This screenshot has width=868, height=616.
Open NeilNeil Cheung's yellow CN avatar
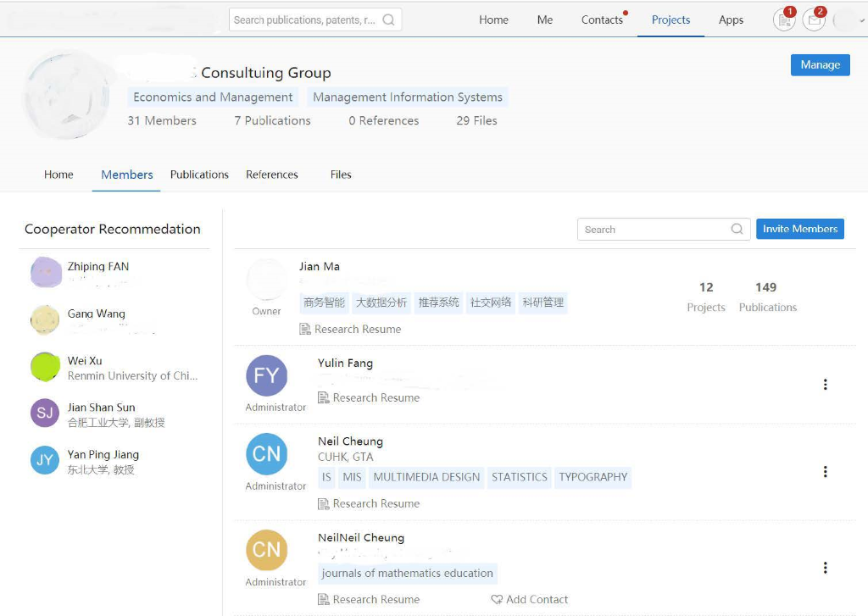(266, 550)
